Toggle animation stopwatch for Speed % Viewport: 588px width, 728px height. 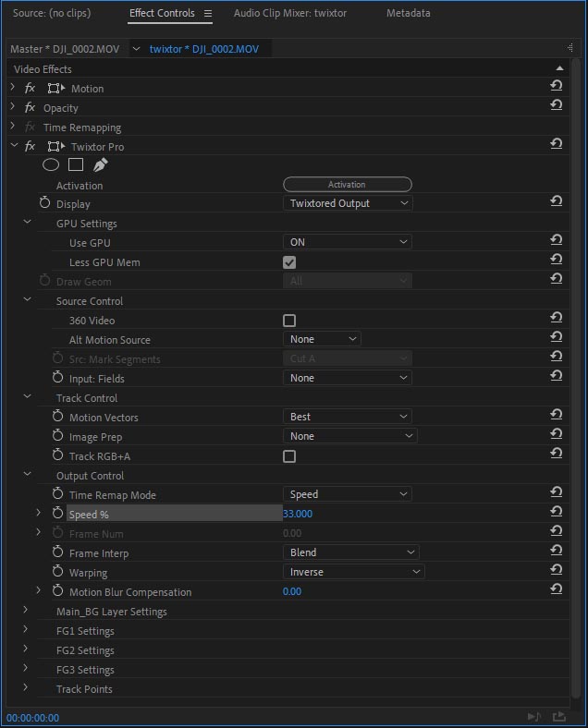click(x=57, y=513)
